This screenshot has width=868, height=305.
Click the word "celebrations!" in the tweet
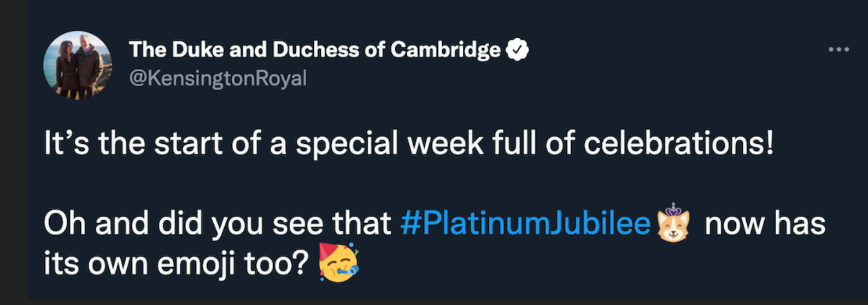coord(678,144)
